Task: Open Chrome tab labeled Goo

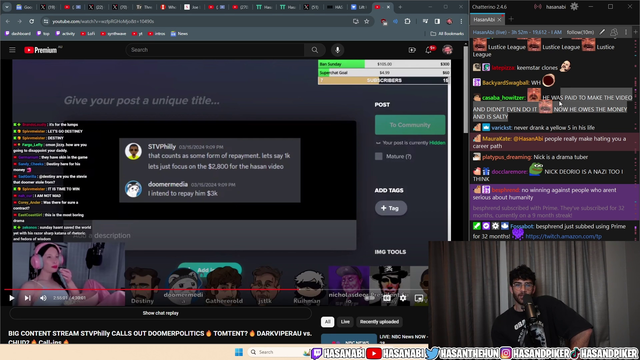Action: (24, 7)
